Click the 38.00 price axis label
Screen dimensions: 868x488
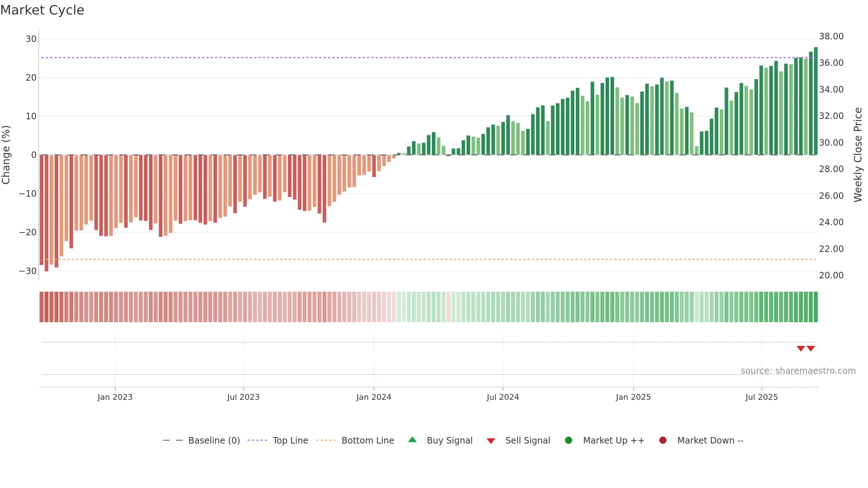click(831, 36)
